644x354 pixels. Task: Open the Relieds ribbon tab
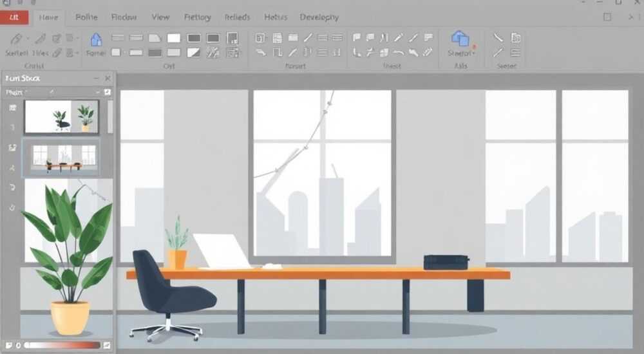tap(238, 17)
